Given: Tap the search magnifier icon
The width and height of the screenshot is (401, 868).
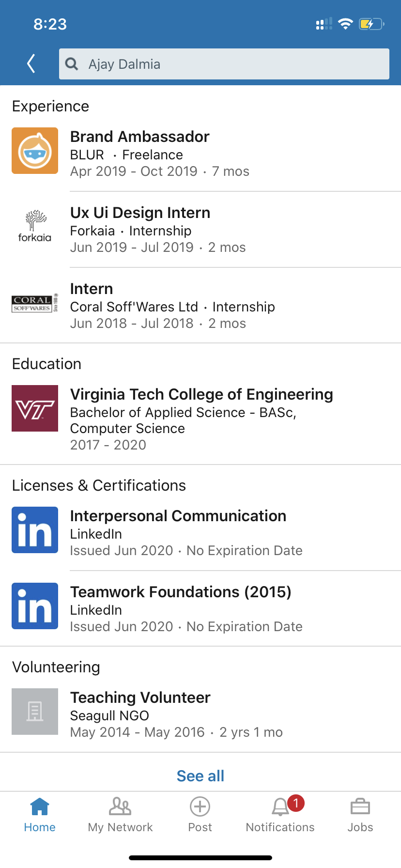Looking at the screenshot, I should (x=72, y=64).
